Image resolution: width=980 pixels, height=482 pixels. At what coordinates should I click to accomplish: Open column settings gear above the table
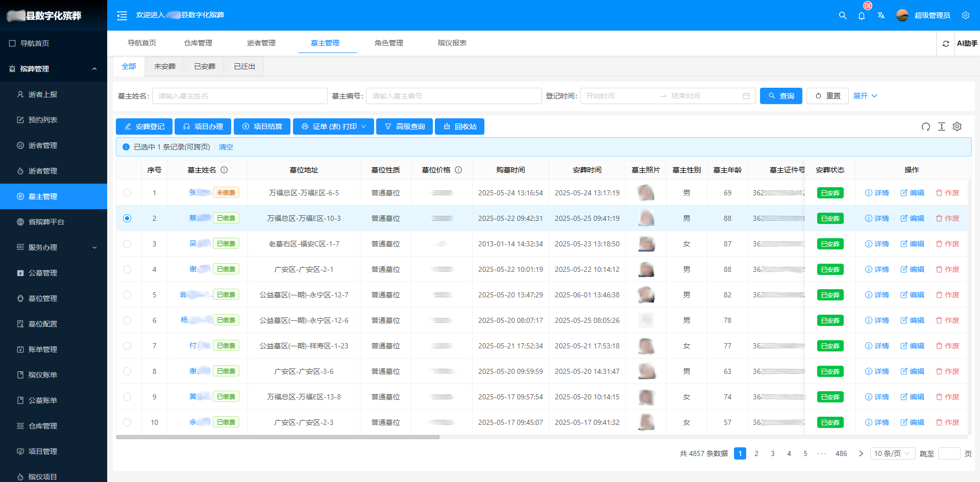[x=957, y=126]
